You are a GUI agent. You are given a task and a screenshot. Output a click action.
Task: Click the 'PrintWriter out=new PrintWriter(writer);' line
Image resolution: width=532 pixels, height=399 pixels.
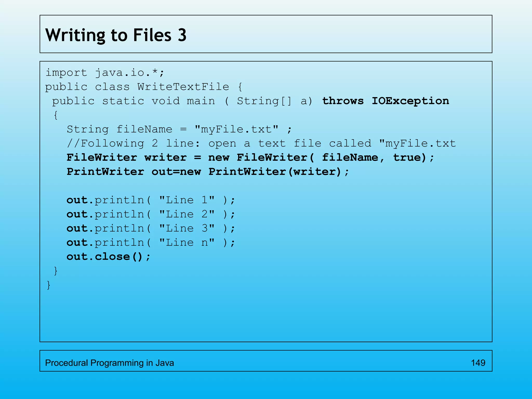[208, 172]
